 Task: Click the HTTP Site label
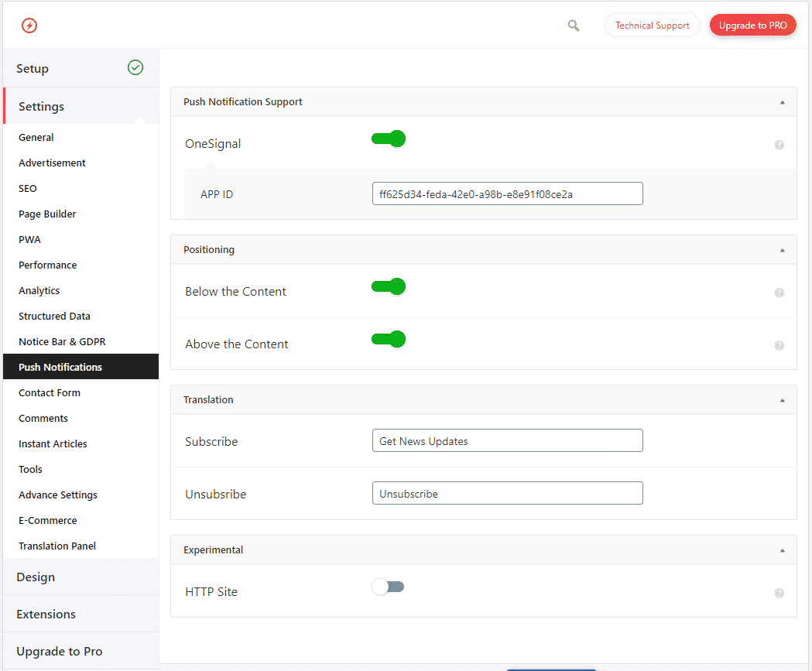211,592
